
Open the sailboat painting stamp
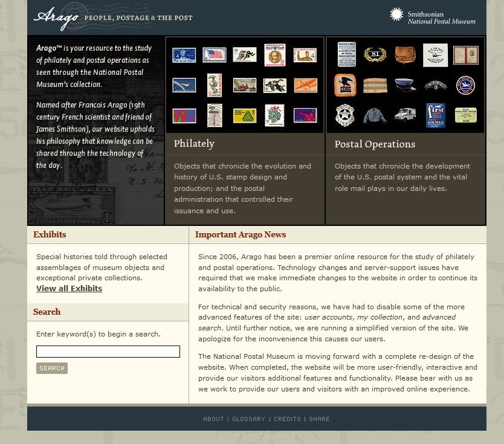[245, 85]
